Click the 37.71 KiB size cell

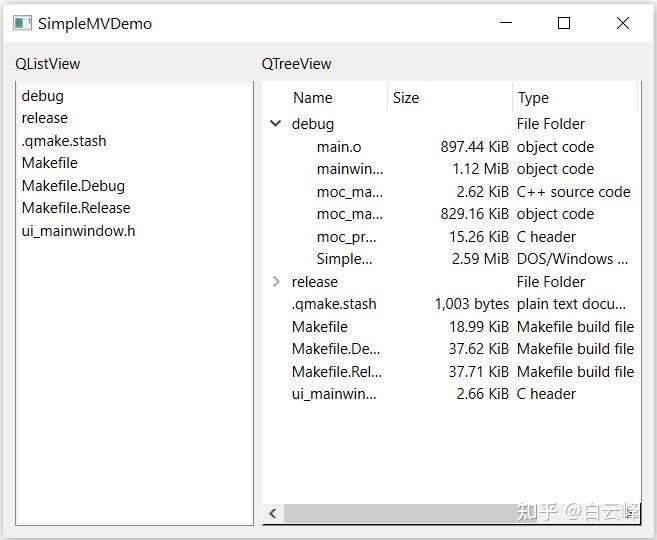coord(479,372)
